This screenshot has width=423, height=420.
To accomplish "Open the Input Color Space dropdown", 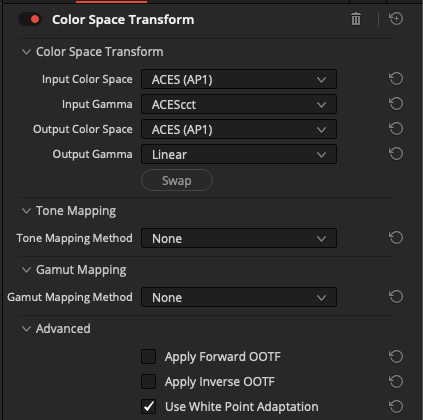I will click(239, 79).
